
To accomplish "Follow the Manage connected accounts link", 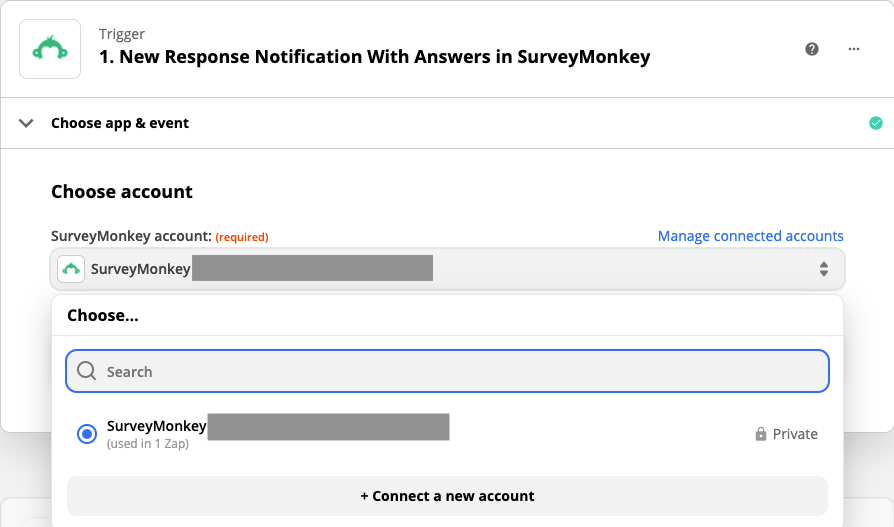I will click(x=750, y=236).
